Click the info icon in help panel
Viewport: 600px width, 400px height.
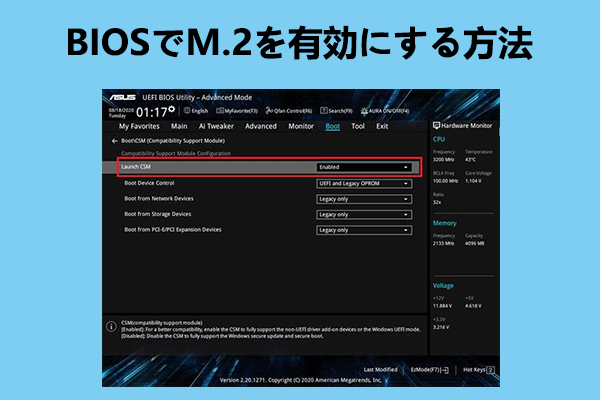111,327
